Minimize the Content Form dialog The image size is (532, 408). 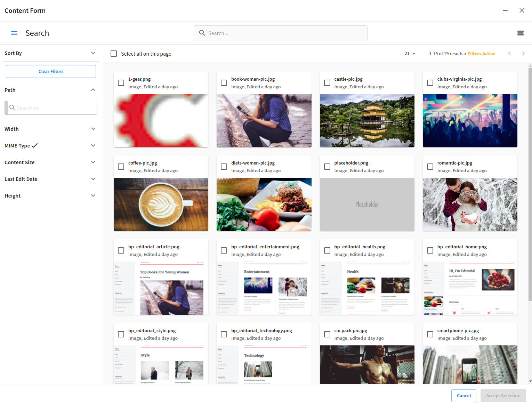[505, 10]
